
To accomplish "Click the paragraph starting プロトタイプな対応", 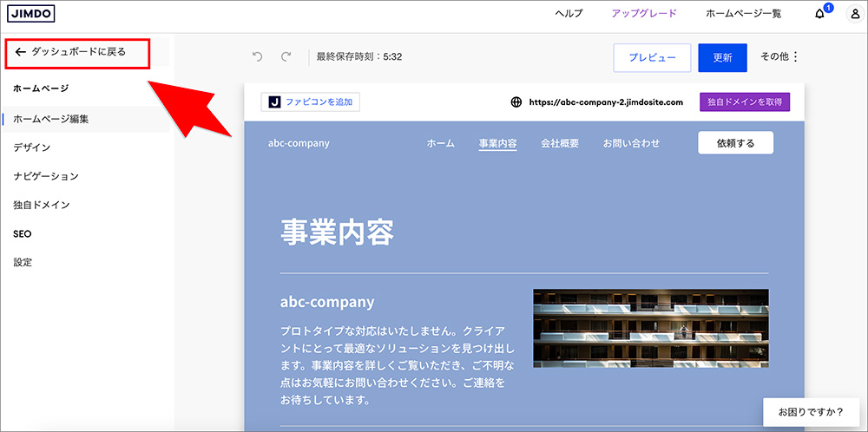I will [x=398, y=365].
